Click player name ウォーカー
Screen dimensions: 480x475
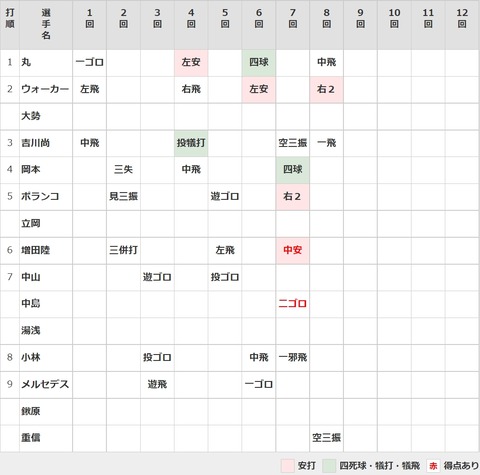(x=45, y=89)
